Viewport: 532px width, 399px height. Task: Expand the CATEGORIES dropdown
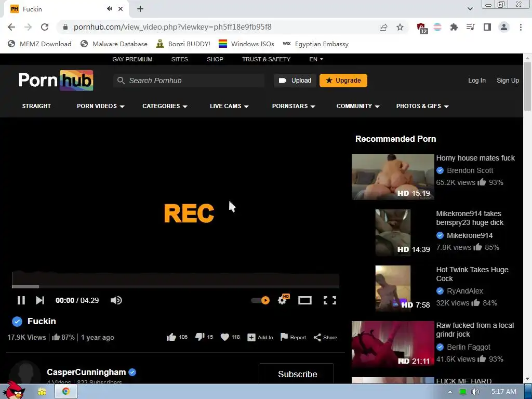click(165, 106)
